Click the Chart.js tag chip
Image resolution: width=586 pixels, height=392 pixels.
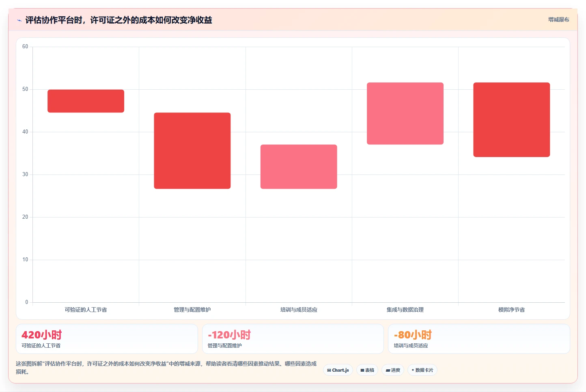click(x=338, y=370)
